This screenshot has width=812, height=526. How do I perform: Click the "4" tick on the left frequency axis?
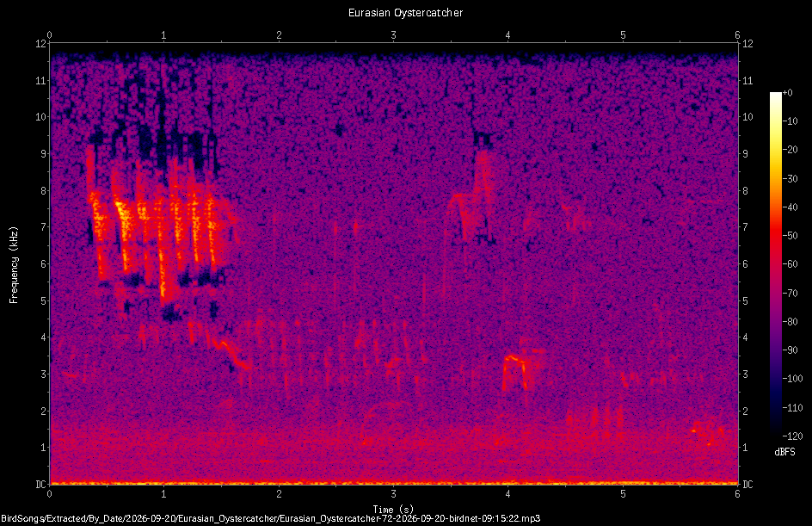coord(43,337)
